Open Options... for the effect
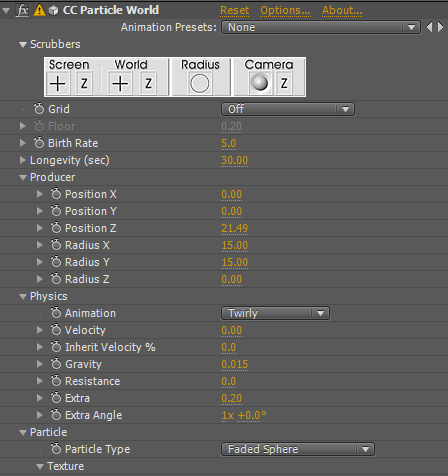This screenshot has width=448, height=476. coord(285,10)
